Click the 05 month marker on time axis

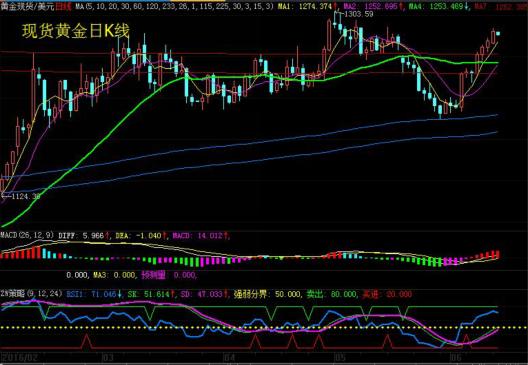[340, 357]
